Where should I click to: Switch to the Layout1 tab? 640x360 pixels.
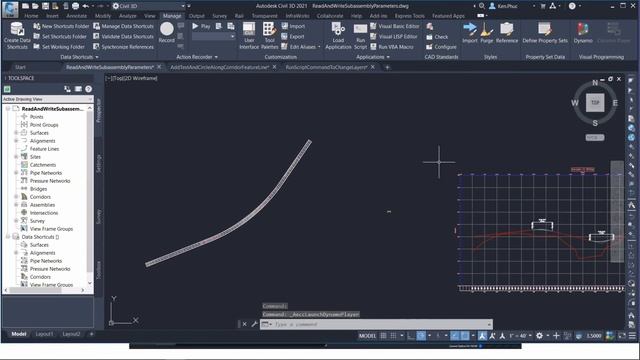pos(44,334)
